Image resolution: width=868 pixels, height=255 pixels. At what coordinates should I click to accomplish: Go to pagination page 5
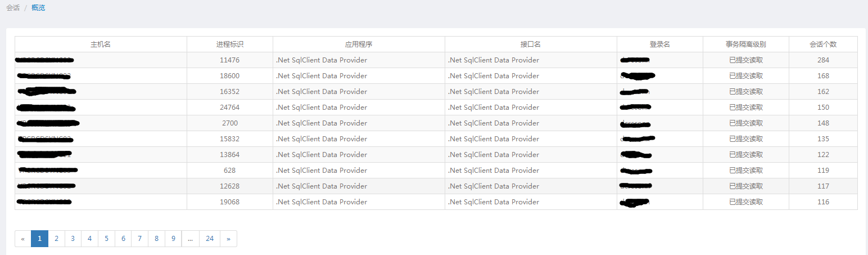(107, 239)
